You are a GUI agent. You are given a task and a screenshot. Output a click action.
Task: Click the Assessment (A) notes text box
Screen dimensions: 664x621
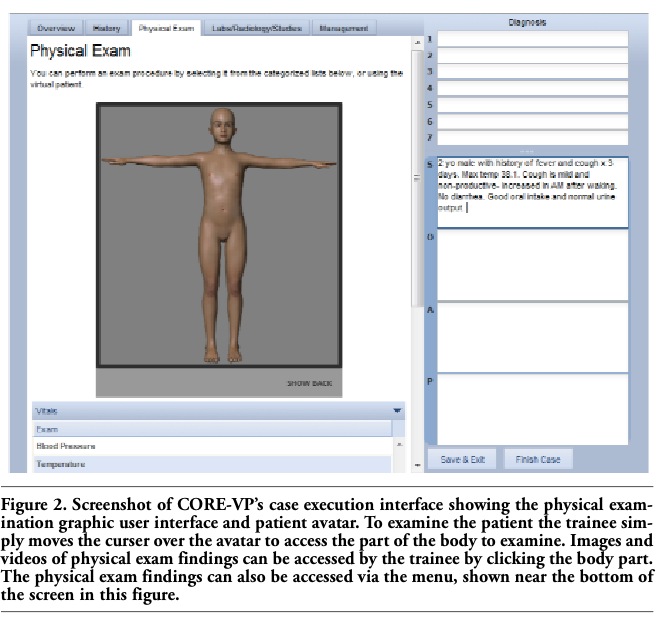click(x=532, y=337)
